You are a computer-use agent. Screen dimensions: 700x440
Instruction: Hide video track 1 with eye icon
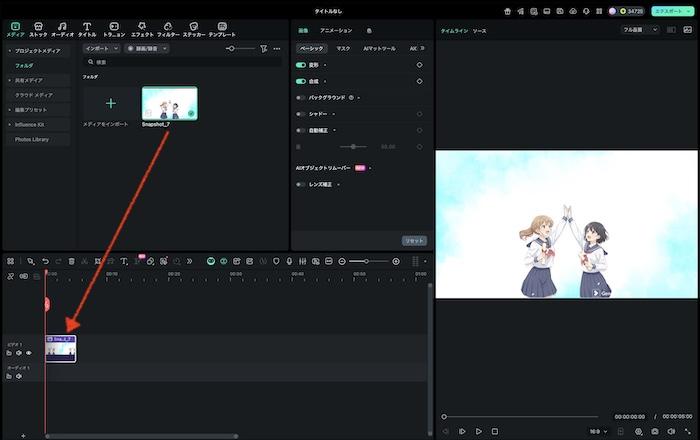[29, 353]
